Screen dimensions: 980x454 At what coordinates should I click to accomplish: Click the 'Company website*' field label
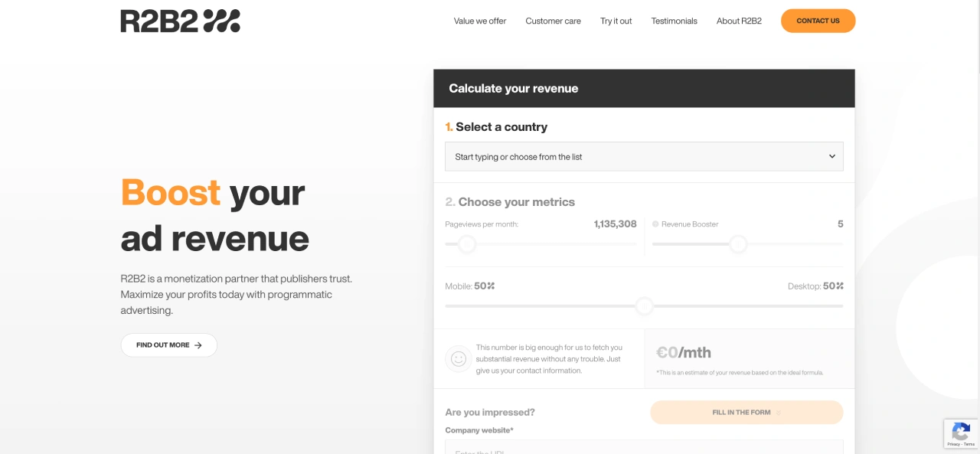479,430
